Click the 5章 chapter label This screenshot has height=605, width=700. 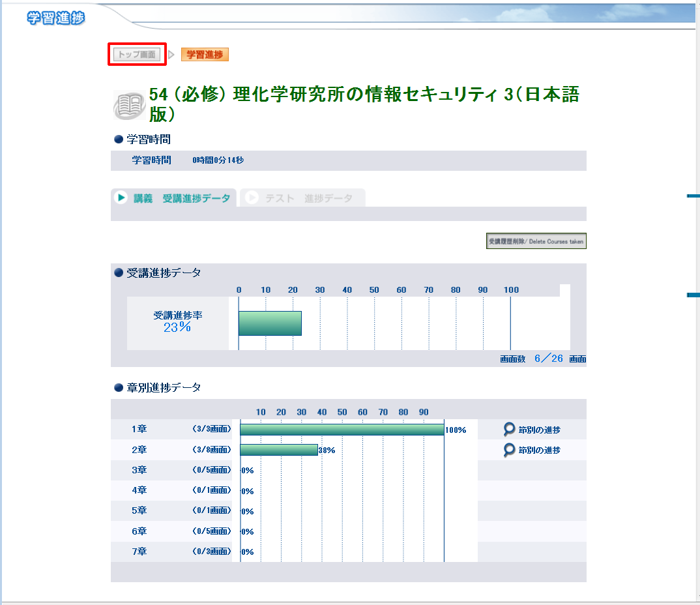point(139,510)
